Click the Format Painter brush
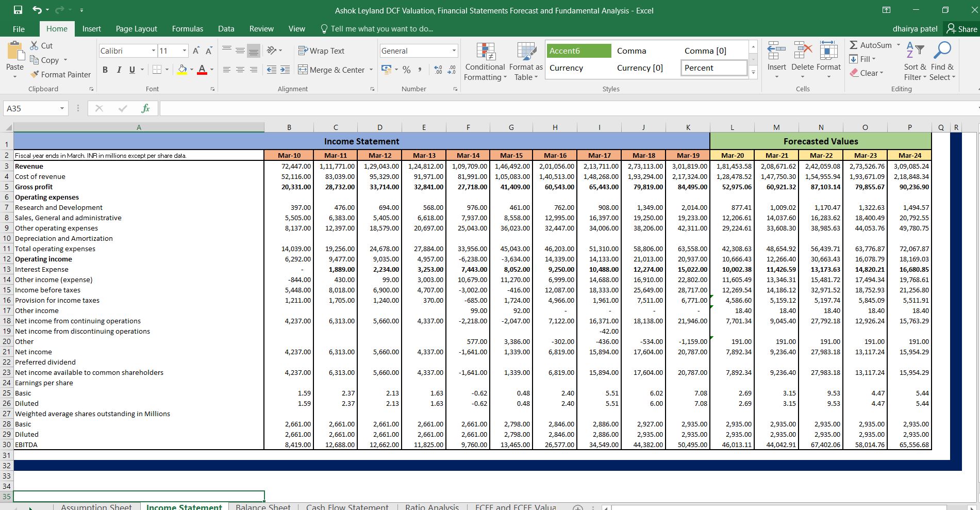The image size is (980, 510). tap(35, 74)
